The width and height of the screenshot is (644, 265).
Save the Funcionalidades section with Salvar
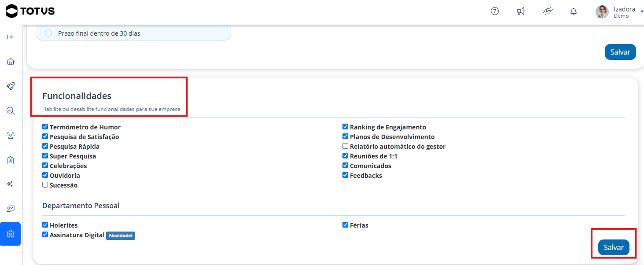tap(614, 247)
